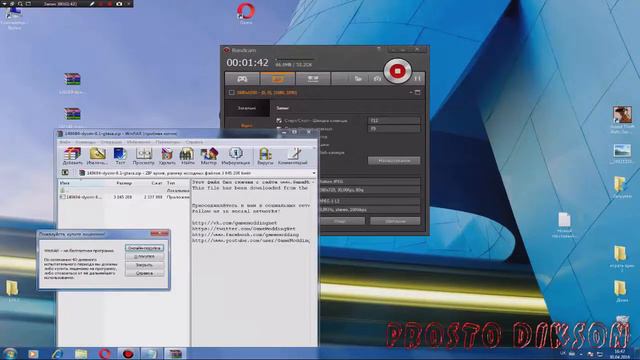
Task: Click the Help (Справка) button in license dialog
Action: tap(144, 273)
